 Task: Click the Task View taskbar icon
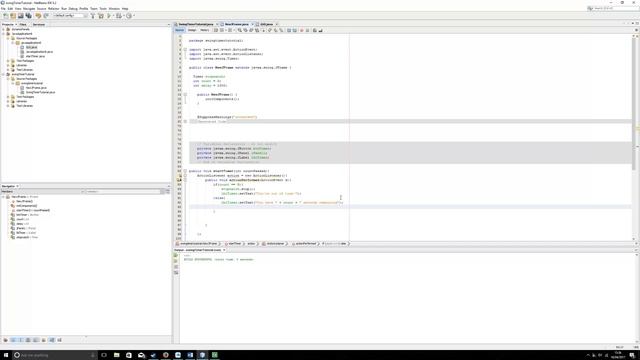[104, 355]
